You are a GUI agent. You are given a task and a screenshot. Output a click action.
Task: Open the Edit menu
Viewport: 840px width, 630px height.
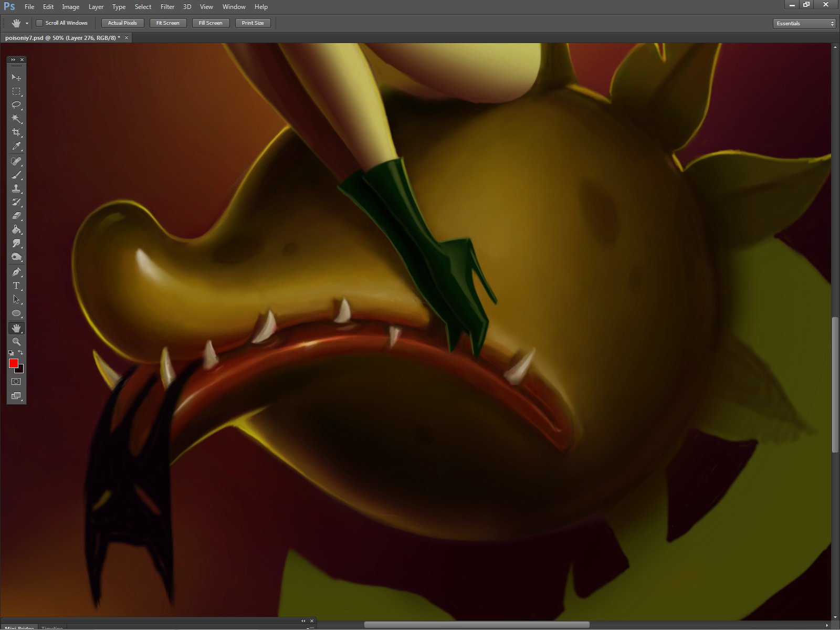point(48,7)
